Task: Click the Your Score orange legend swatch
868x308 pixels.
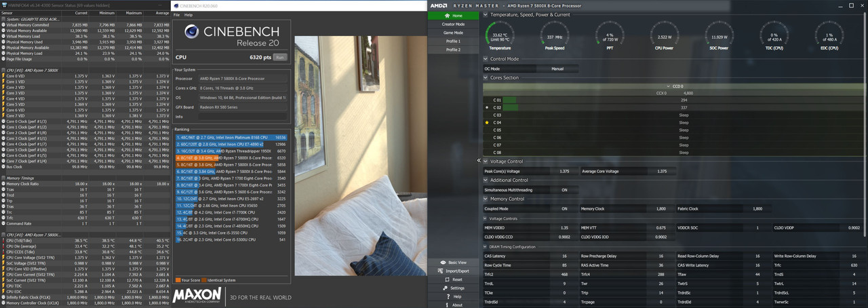Action: pyautogui.click(x=178, y=280)
